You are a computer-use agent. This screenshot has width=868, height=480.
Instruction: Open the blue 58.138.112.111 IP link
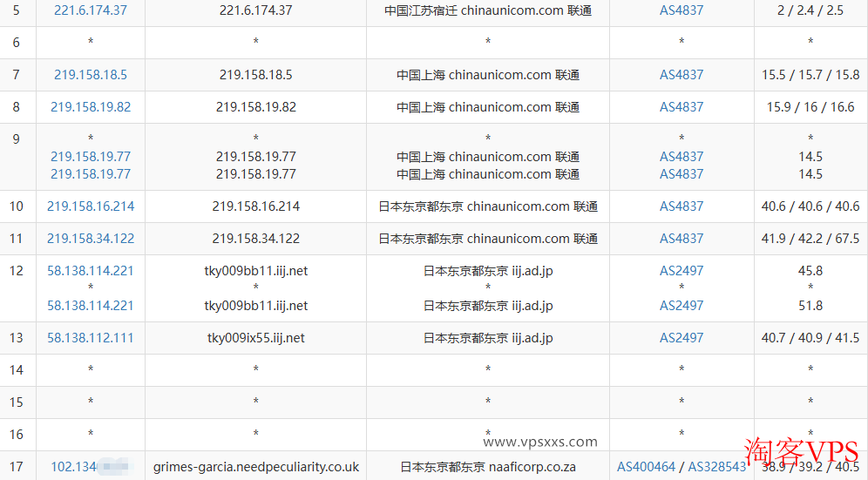point(91,338)
